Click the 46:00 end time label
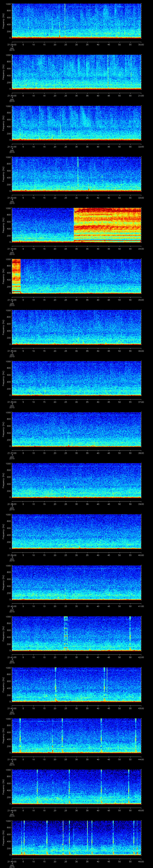 141,861
